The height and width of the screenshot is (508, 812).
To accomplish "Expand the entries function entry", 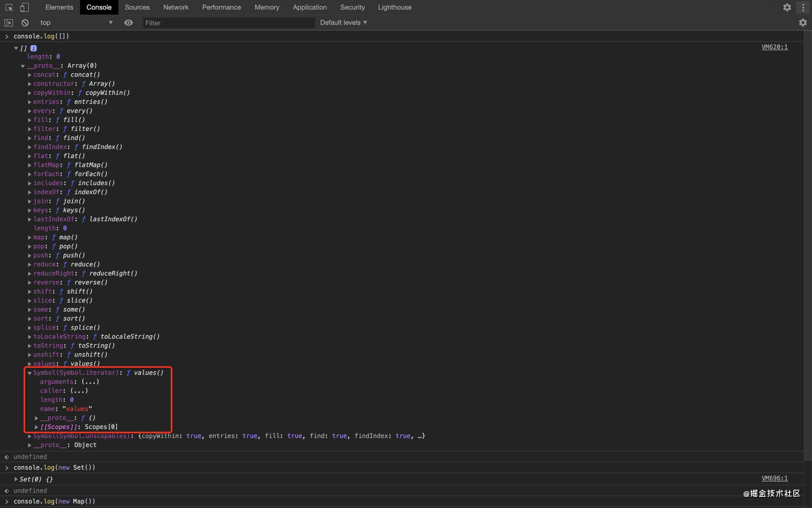I will [x=30, y=102].
